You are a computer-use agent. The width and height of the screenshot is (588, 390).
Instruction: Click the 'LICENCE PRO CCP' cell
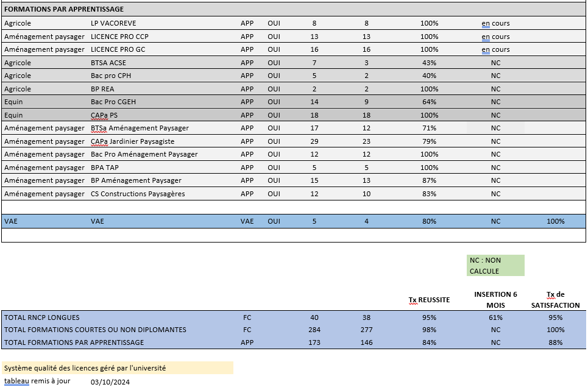[x=119, y=37]
